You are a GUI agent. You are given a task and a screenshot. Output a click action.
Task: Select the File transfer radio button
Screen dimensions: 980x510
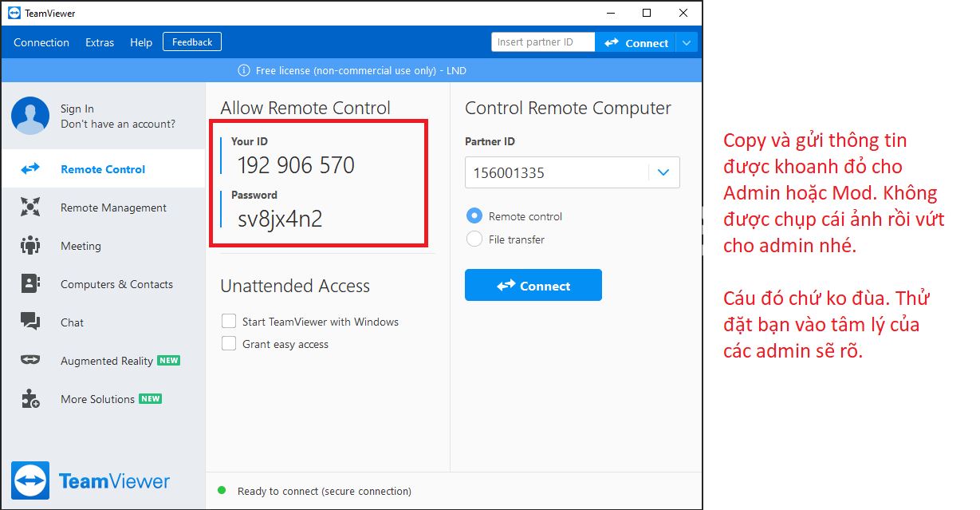(474, 239)
